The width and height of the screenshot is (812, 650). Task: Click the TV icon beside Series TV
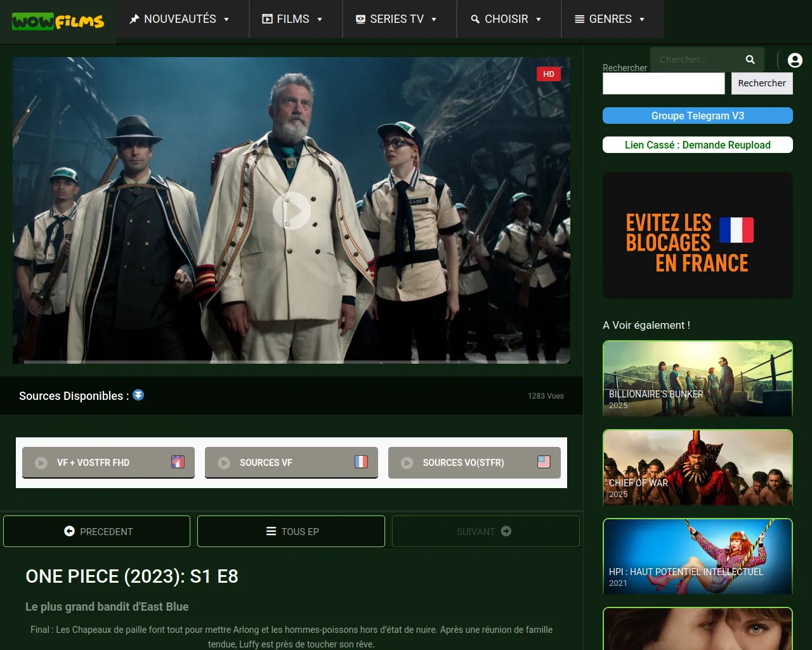click(x=360, y=19)
